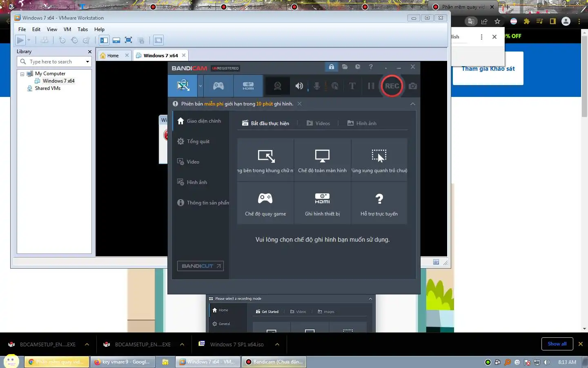Open File menu in VMware Workstation

pyautogui.click(x=22, y=29)
